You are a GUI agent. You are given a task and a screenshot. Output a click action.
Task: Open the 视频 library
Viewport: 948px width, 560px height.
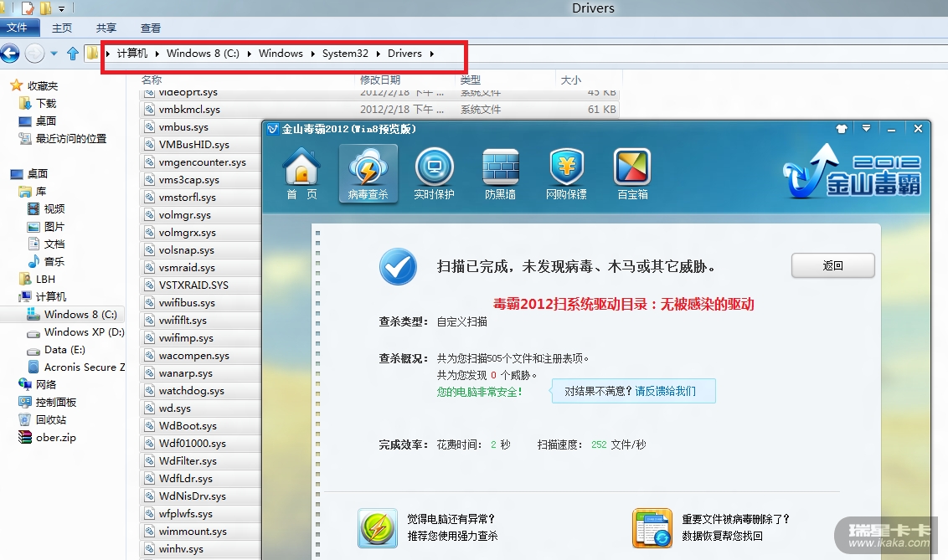coord(54,209)
